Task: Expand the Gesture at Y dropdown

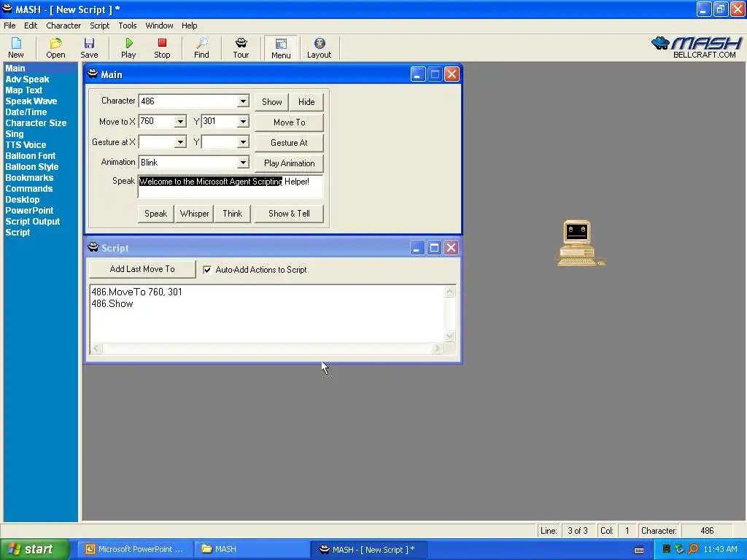Action: [x=243, y=142]
